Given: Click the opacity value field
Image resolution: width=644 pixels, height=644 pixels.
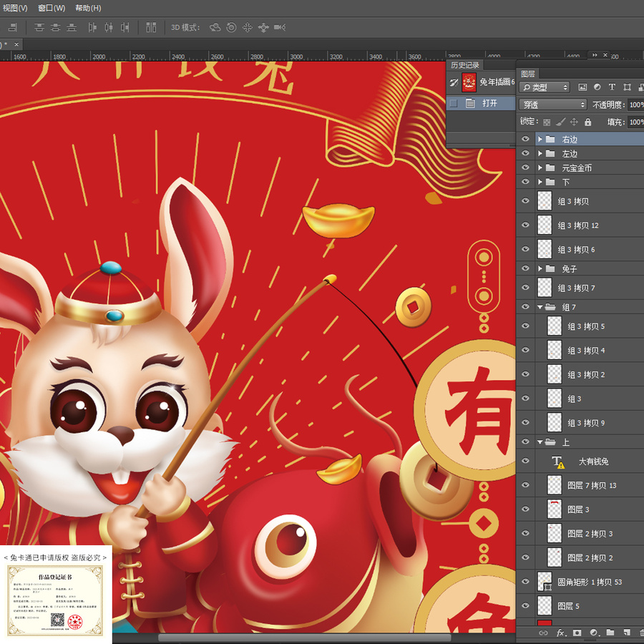Looking at the screenshot, I should (x=636, y=104).
